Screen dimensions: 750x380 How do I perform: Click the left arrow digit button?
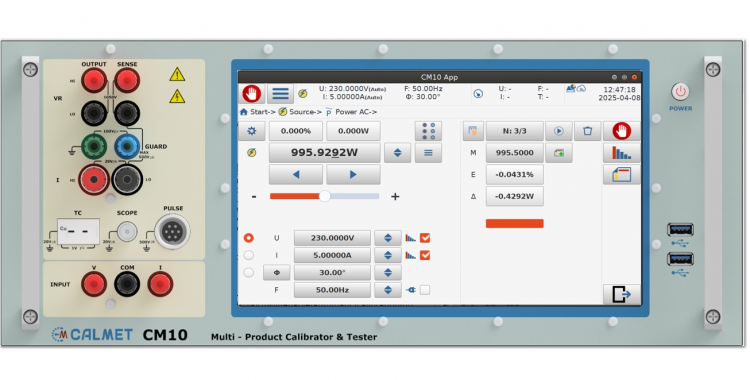point(296,175)
